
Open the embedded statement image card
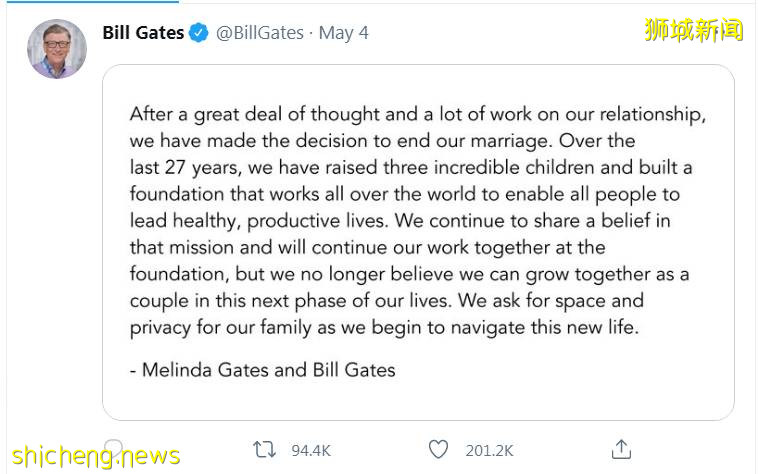pos(418,242)
